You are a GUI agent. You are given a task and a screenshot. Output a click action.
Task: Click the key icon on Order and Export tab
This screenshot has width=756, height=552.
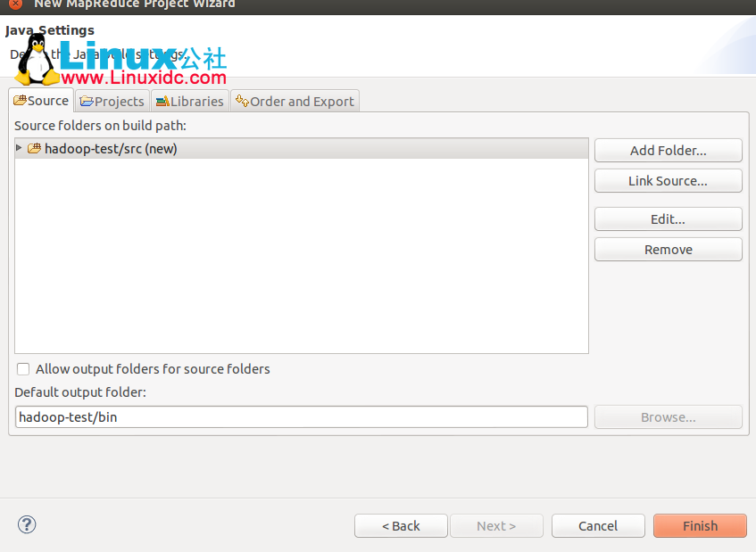240,101
